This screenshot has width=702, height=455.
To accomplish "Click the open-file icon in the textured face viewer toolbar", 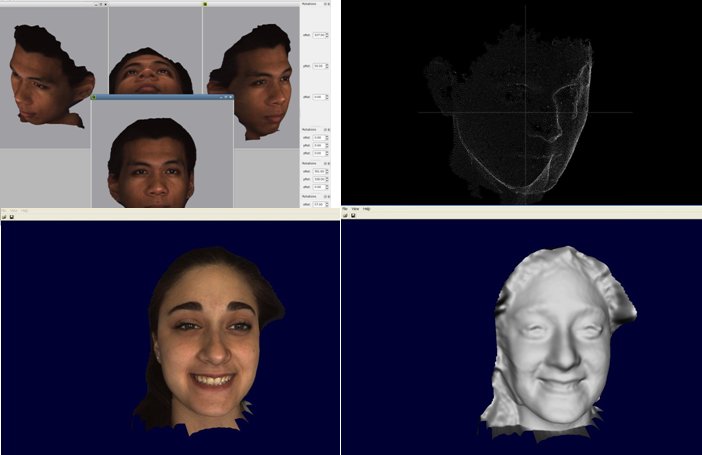I will click(x=4, y=216).
